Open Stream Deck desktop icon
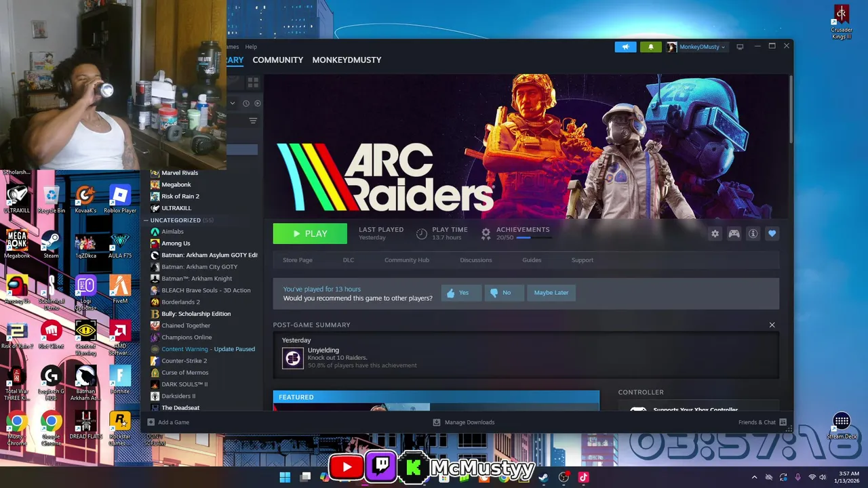Screen dimensions: 868x488 [842, 426]
